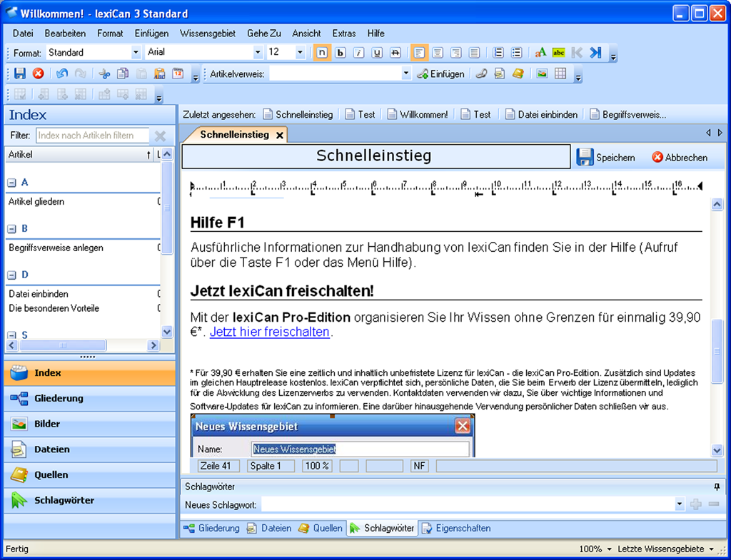Image resolution: width=731 pixels, height=560 pixels.
Task: Apply text highlight abc icon
Action: [x=558, y=53]
